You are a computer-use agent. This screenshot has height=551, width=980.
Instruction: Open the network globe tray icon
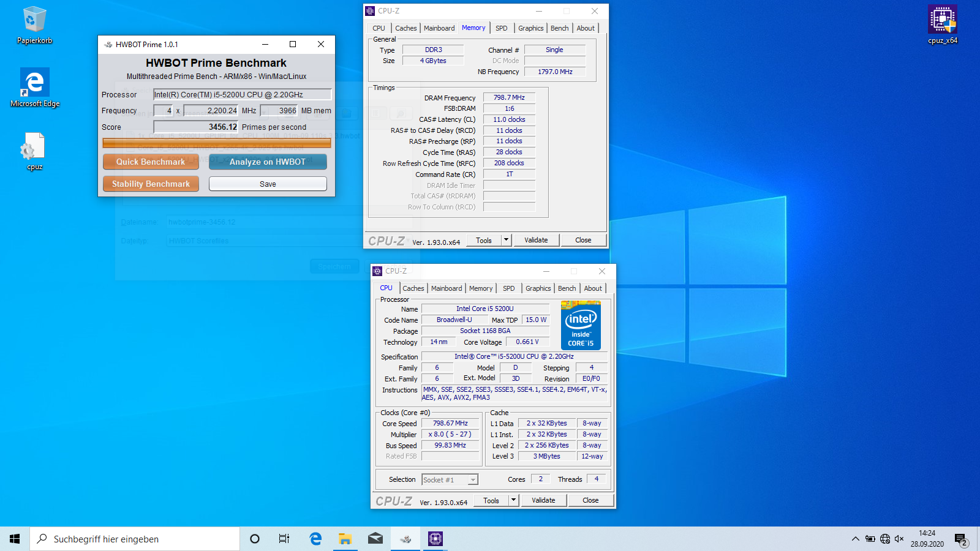(885, 539)
